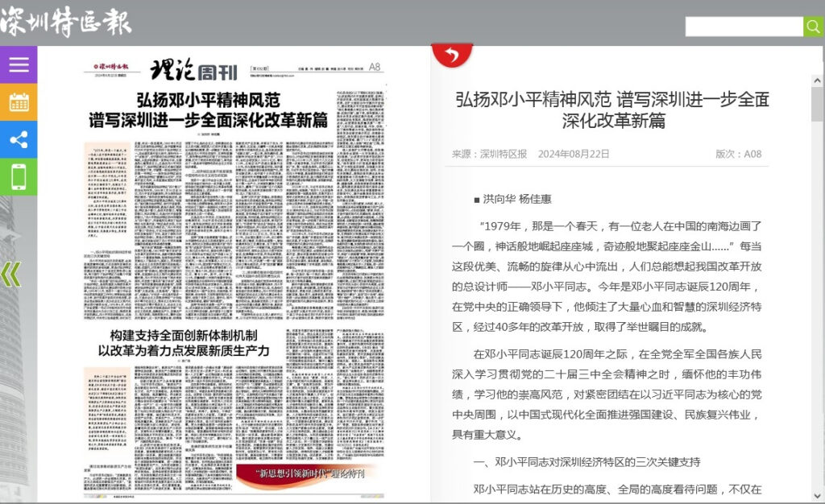Click the A8 page number label
This screenshot has height=504, width=825.
pyautogui.click(x=374, y=67)
